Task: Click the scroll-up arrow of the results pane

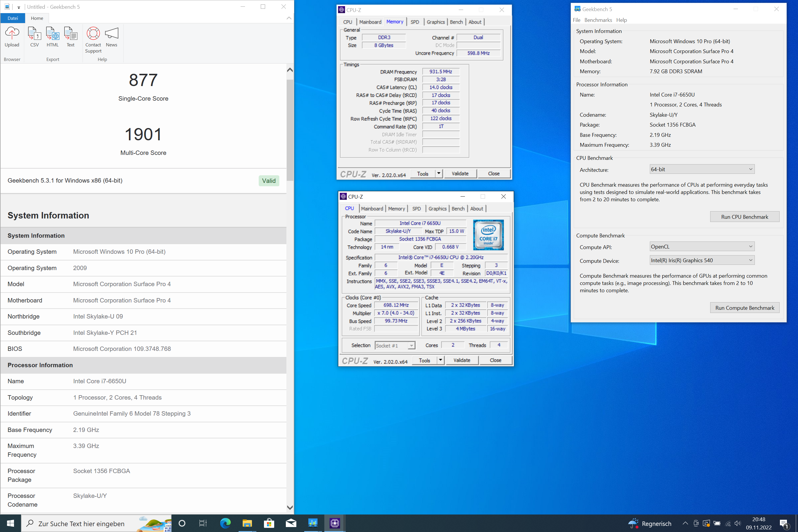Action: point(290,70)
